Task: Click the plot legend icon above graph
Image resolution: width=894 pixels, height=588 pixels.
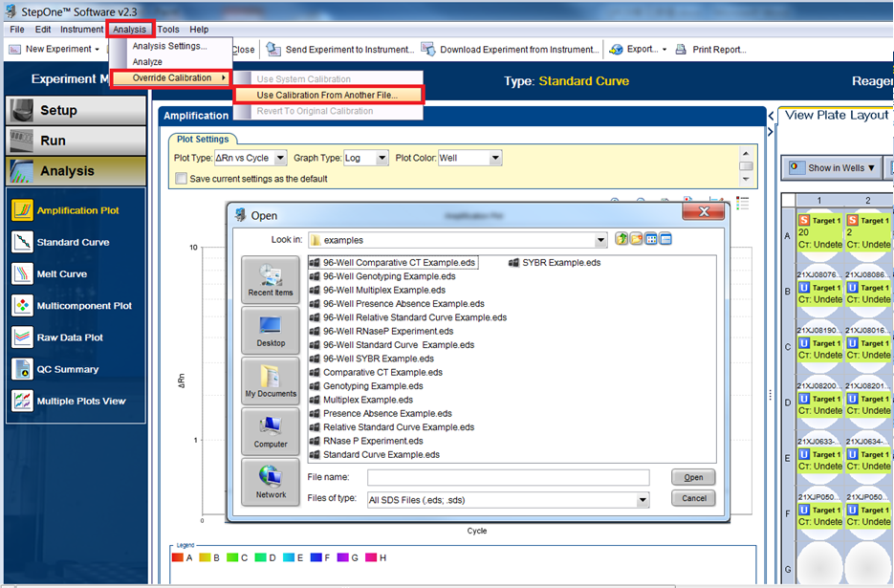Action: click(742, 203)
